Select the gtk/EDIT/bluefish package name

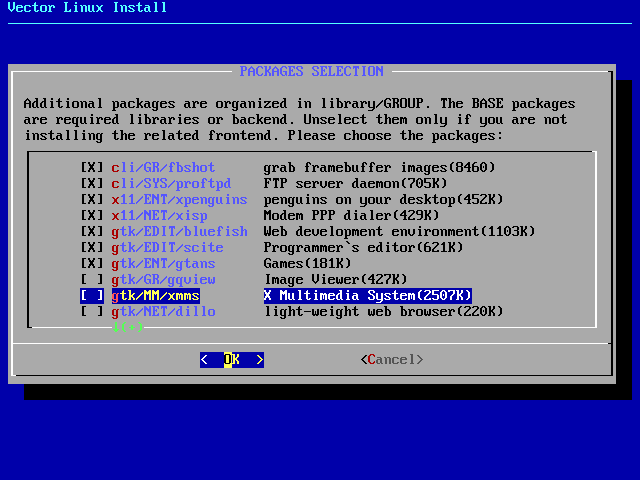pyautogui.click(x=167, y=231)
